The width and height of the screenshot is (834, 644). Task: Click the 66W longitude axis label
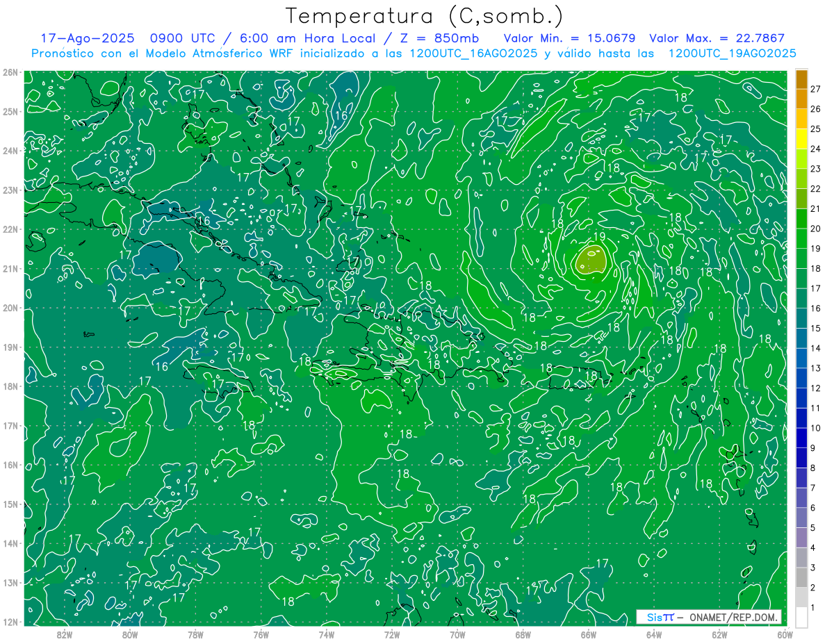coord(589,634)
